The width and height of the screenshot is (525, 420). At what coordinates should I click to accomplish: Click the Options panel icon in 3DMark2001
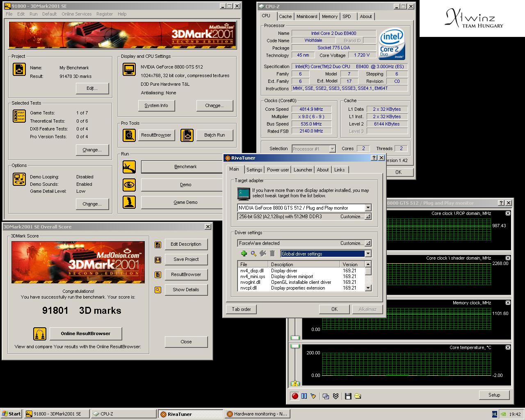click(x=19, y=179)
